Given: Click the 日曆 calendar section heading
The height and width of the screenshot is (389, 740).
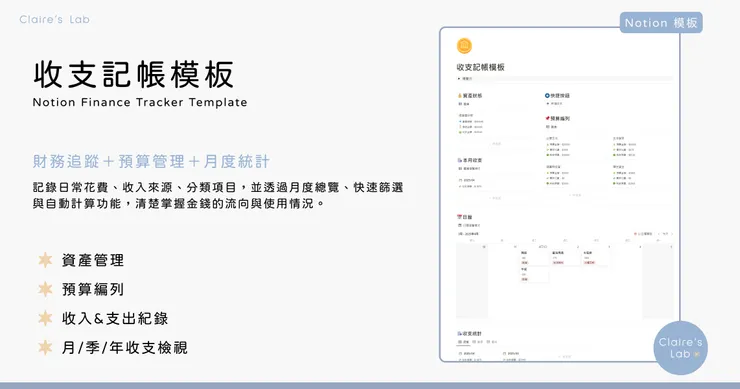Looking at the screenshot, I should point(464,217).
